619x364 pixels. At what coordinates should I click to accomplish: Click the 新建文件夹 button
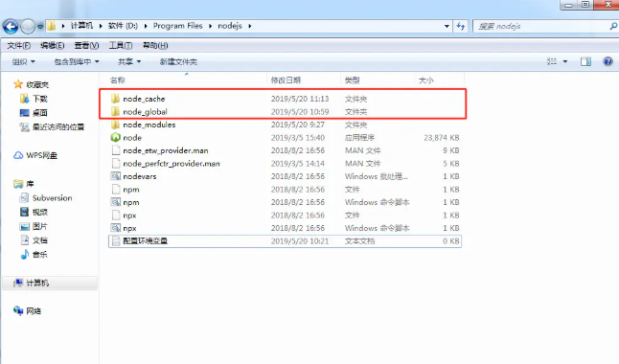178,62
